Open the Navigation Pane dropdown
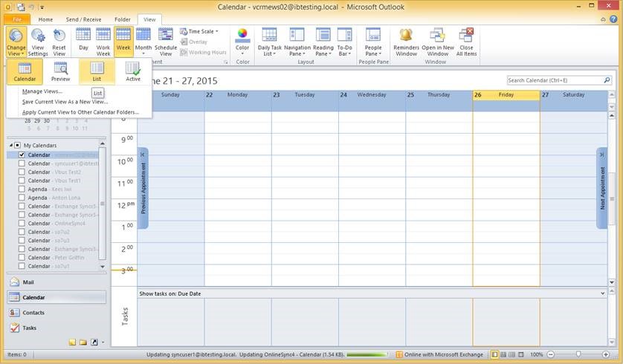Viewport: 623px width, 364px height. [x=297, y=42]
